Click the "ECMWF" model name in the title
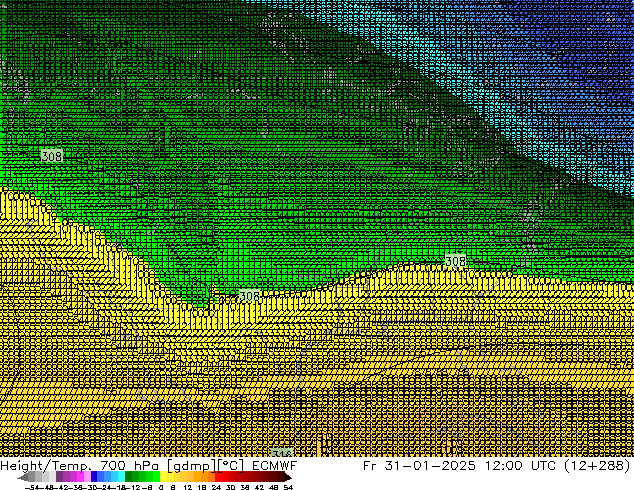 pyautogui.click(x=275, y=465)
